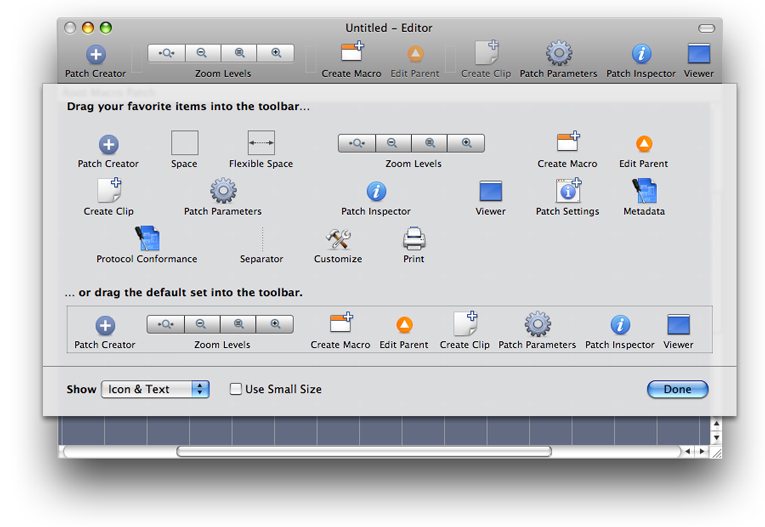Click Edit Parent icon in default set
The width and height of the screenshot is (765, 527).
pyautogui.click(x=404, y=325)
